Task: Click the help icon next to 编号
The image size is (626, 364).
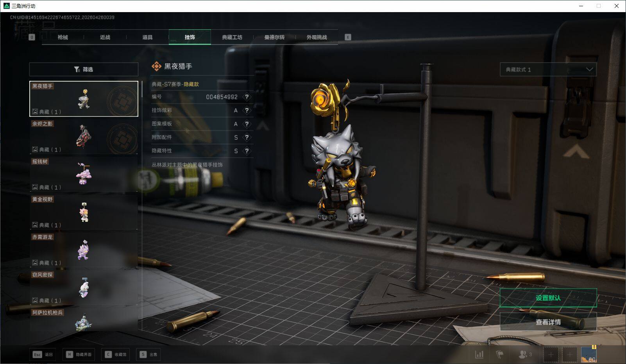Action: [247, 97]
